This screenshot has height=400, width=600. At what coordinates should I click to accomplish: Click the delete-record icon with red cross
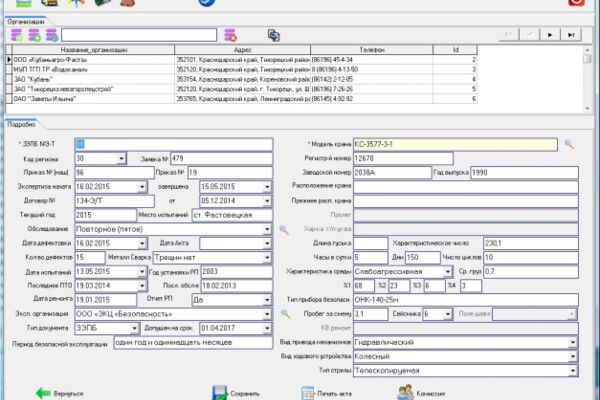[x=230, y=35]
